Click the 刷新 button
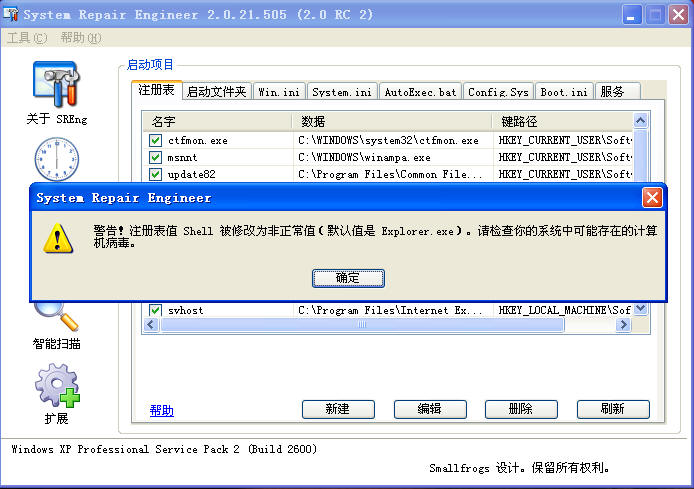The height and width of the screenshot is (489, 694). pos(613,409)
